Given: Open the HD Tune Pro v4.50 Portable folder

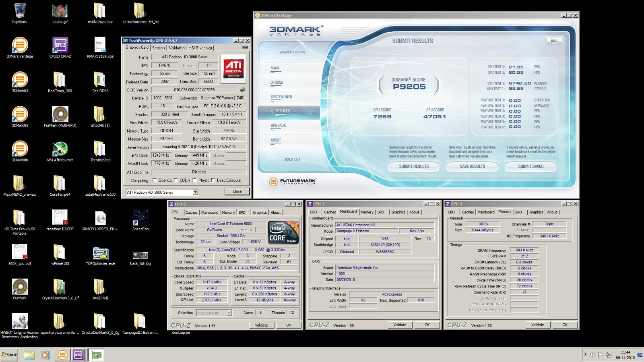Looking at the screenshot, I should 20,222.
